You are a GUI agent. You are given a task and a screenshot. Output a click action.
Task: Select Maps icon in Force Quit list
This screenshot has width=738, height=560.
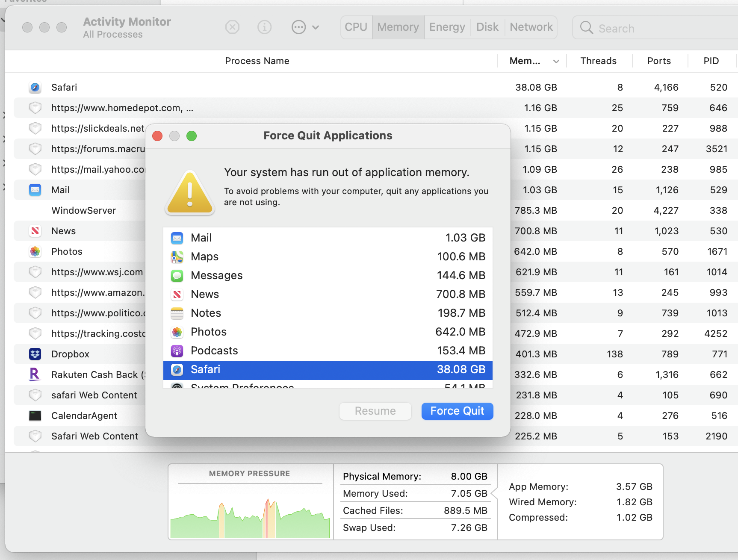(x=177, y=257)
